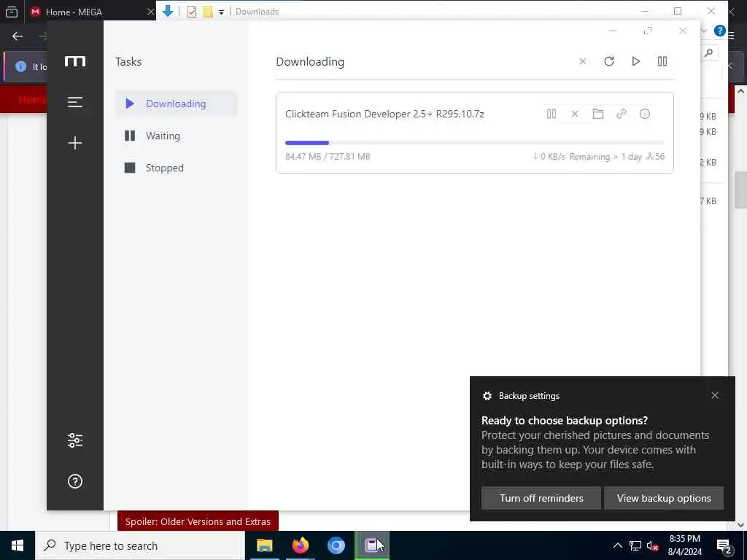This screenshot has height=560, width=747.
Task: Click View backup options button
Action: click(664, 498)
